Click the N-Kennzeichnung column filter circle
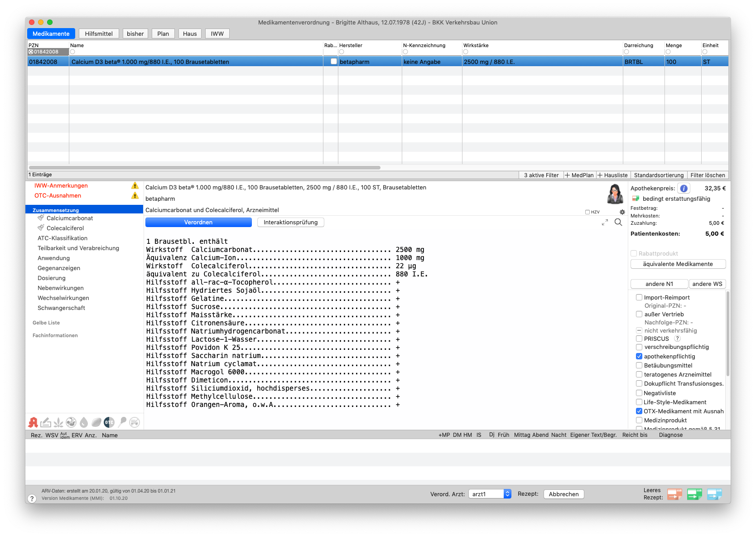Screen dimensions: 756x537 pos(405,52)
